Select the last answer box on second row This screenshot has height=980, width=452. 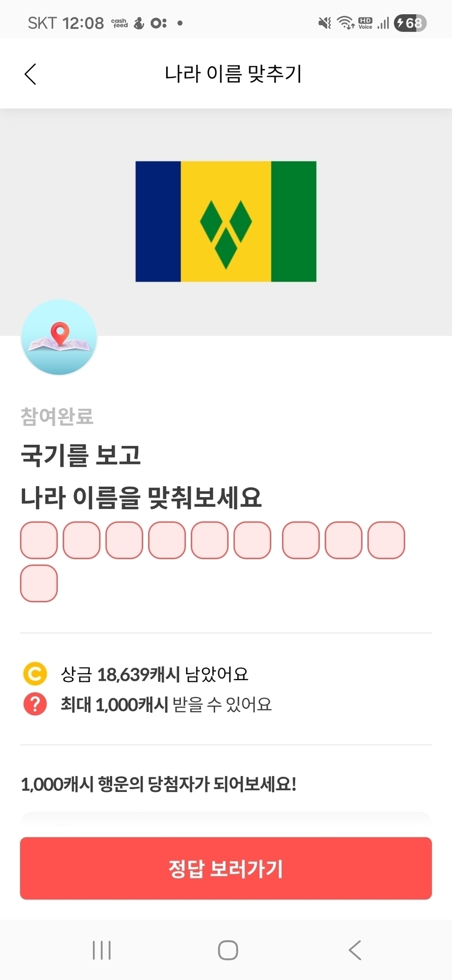tap(39, 583)
